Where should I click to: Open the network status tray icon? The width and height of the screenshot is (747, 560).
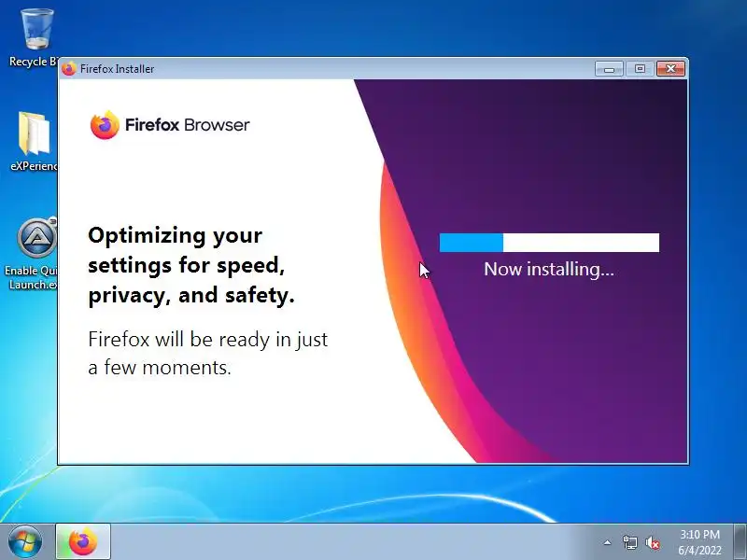point(629,542)
